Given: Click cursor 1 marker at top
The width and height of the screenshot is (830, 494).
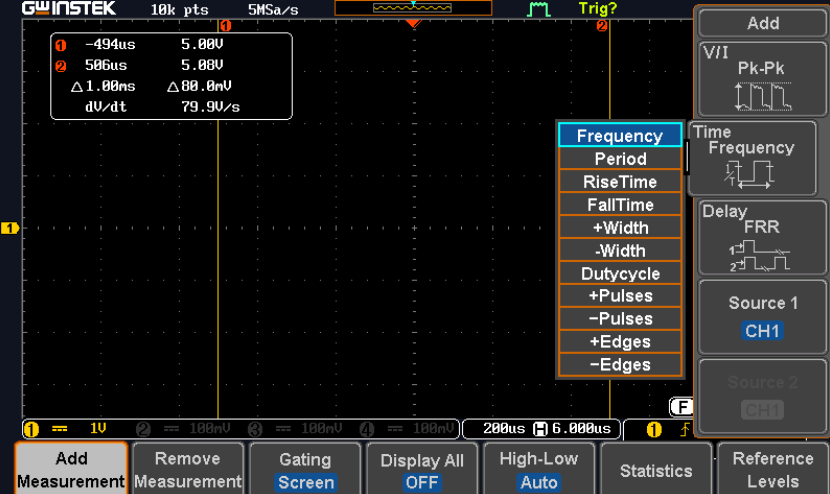Looking at the screenshot, I should click(225, 25).
